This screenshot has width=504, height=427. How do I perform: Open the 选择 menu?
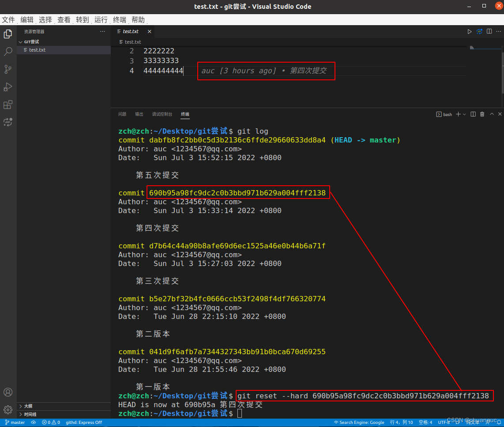pyautogui.click(x=45, y=20)
